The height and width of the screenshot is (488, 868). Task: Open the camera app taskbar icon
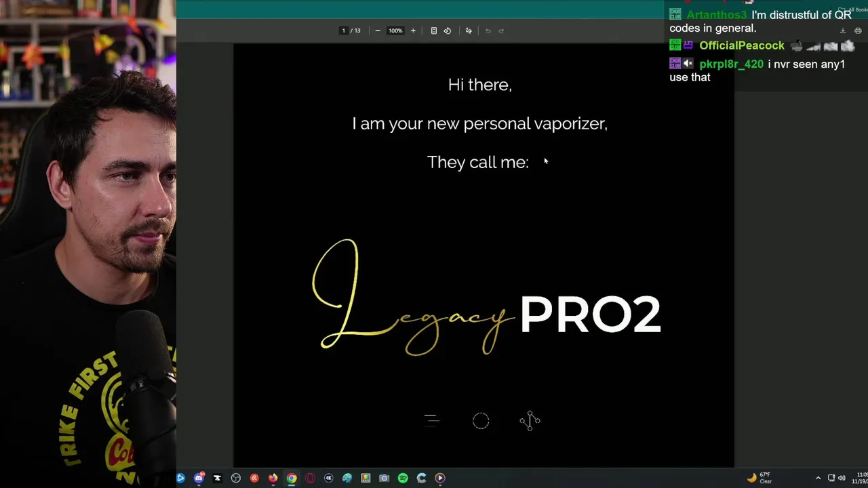(384, 478)
